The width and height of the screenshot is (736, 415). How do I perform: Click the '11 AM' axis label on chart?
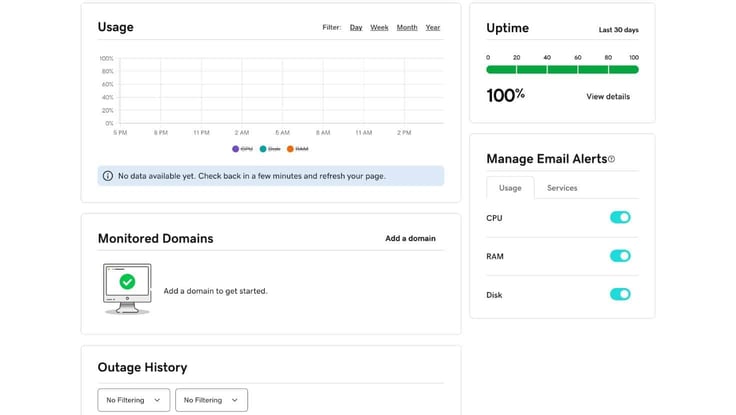coord(363,133)
